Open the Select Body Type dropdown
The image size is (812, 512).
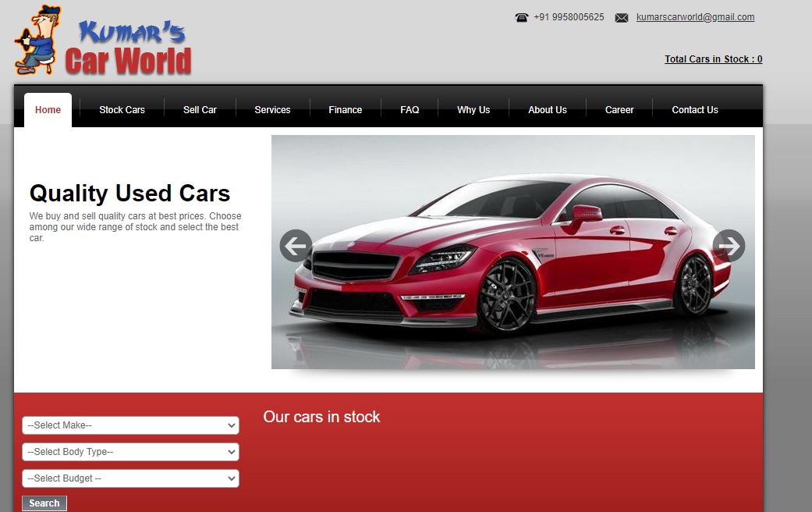(130, 452)
